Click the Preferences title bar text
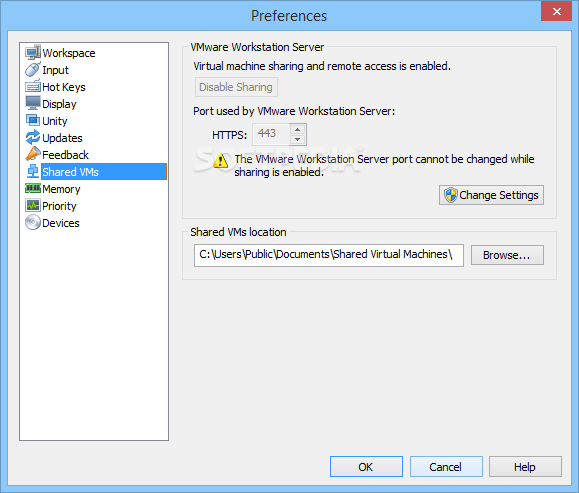This screenshot has height=493, width=579. (x=289, y=16)
